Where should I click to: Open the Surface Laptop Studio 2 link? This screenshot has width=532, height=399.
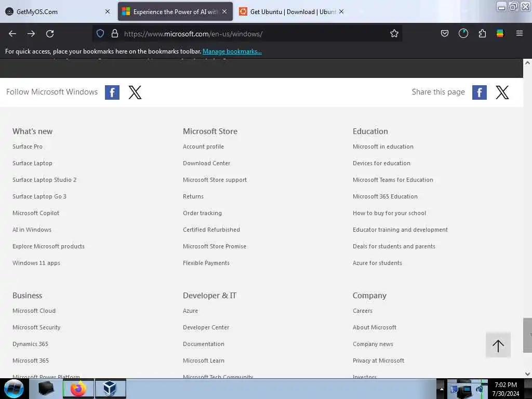point(45,180)
